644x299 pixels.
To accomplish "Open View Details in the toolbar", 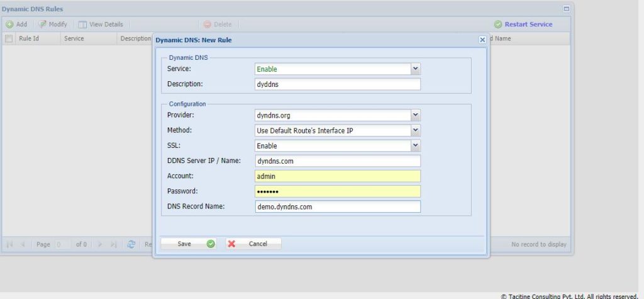I will click(x=82, y=25).
